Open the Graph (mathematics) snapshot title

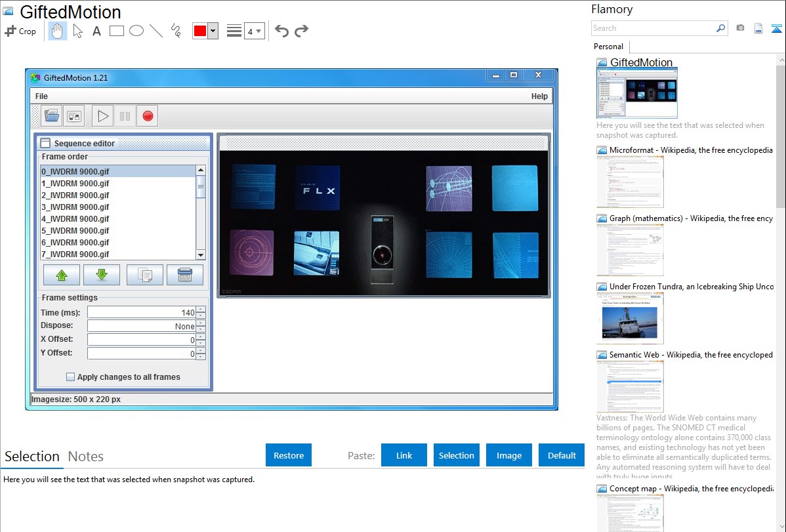pos(691,218)
